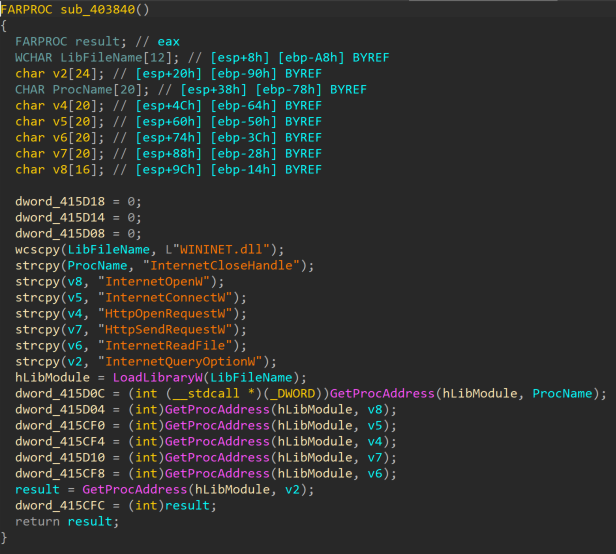Select function name sub_403840
Viewport: 616px width, 554px height.
coord(97,9)
